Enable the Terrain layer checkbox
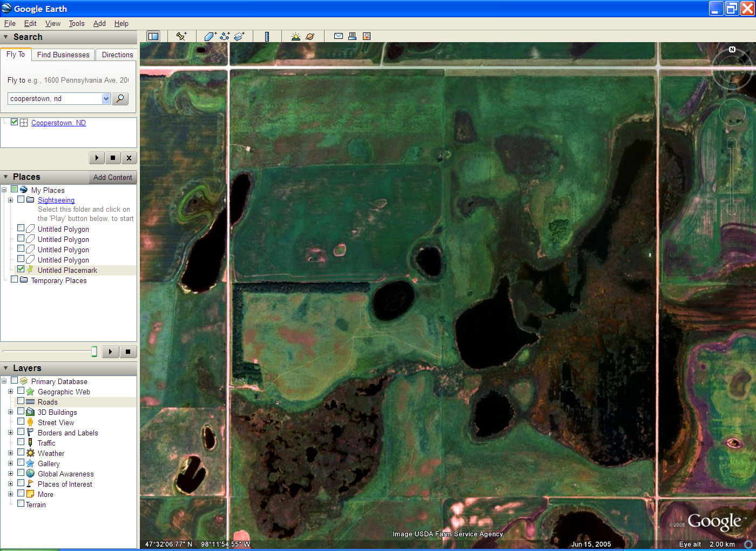Image resolution: width=756 pixels, height=551 pixels. coord(21,503)
